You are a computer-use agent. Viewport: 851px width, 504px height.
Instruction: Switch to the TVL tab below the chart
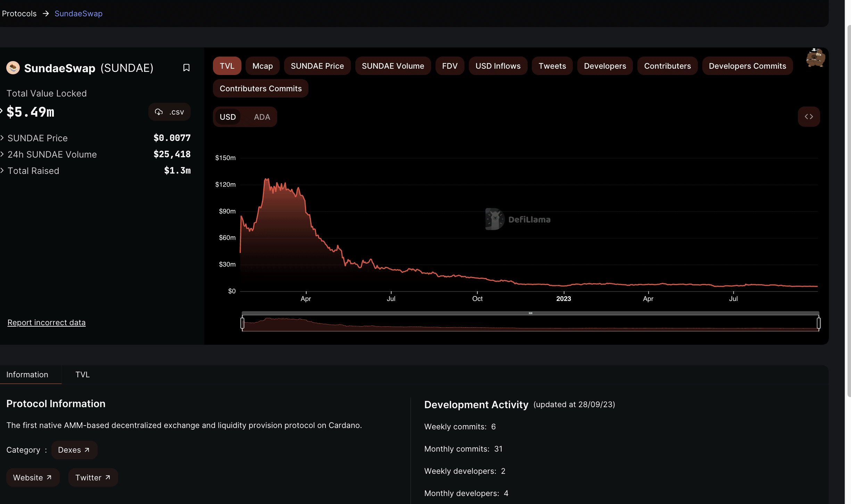[x=82, y=375]
